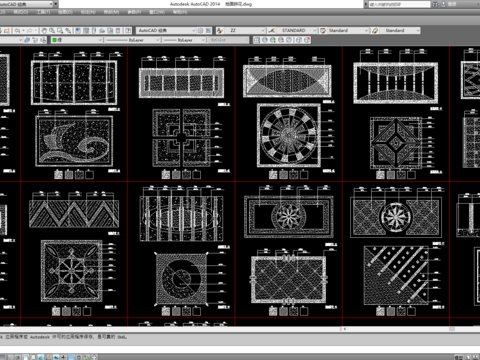The height and width of the screenshot is (360, 480).
Task: Click the globe icon with green plus
Action: 273,40
